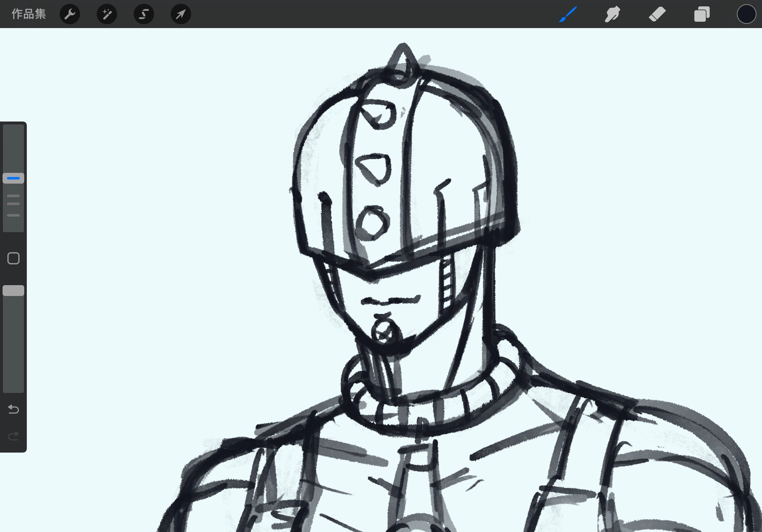Select the Eraser tool
762x532 pixels.
[657, 14]
